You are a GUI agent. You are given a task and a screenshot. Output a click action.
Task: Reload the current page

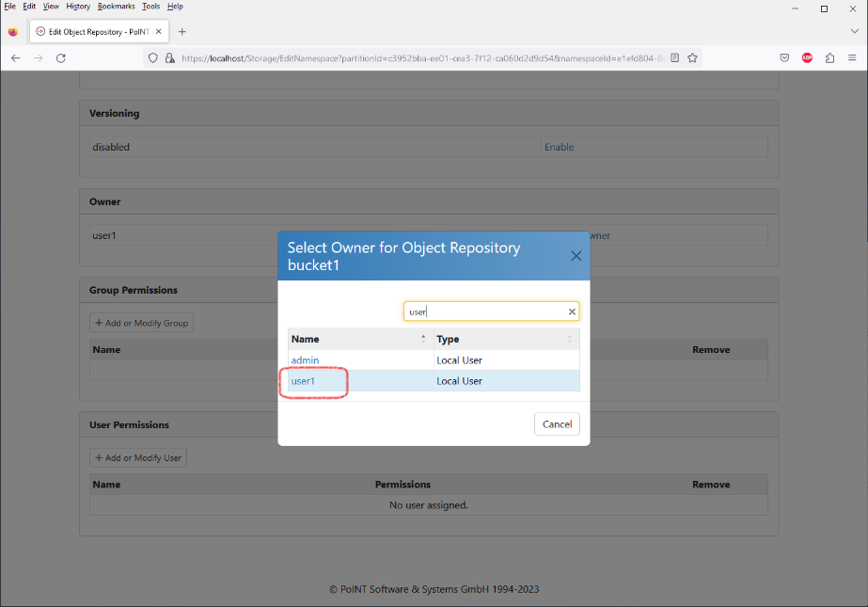point(61,58)
